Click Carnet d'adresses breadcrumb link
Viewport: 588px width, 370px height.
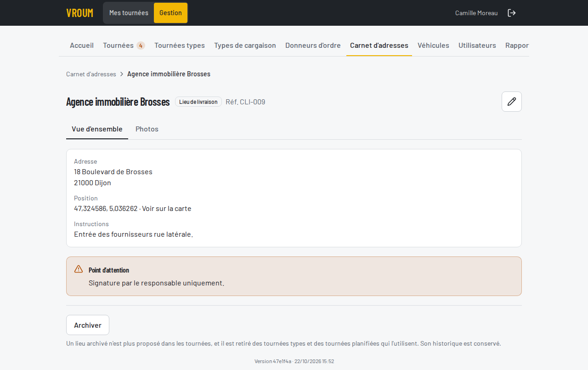point(91,74)
